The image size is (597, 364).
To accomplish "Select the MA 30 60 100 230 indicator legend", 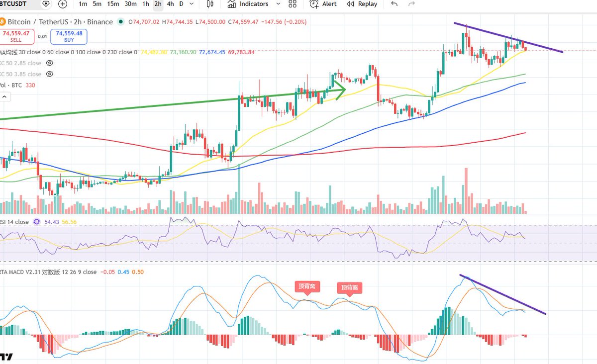I will [x=69, y=52].
